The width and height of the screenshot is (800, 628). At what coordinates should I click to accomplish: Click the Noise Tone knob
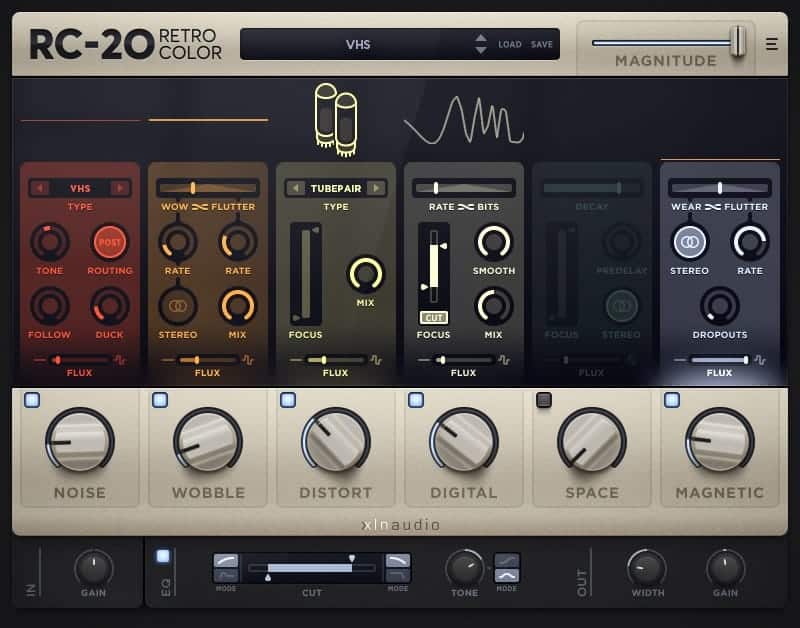49,242
